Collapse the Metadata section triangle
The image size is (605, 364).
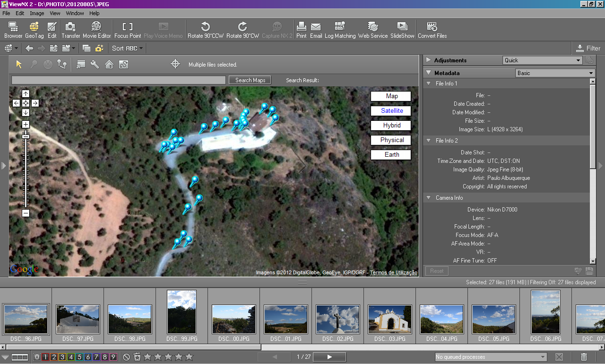click(428, 73)
